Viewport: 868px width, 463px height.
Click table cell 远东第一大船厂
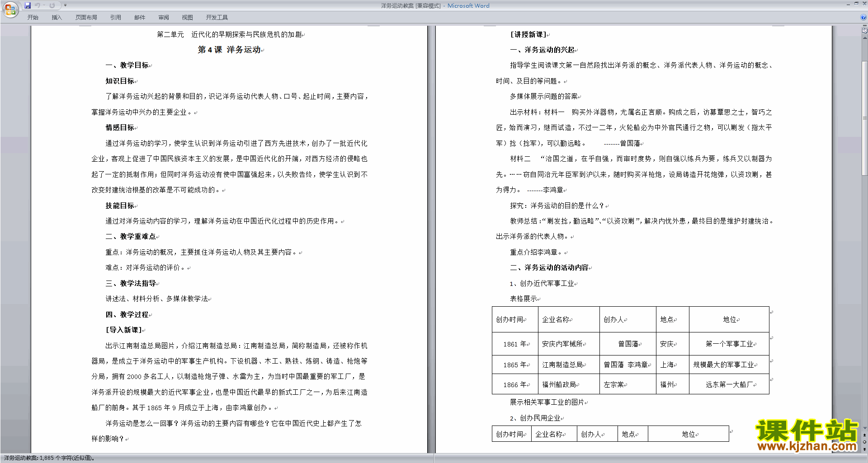(x=729, y=384)
